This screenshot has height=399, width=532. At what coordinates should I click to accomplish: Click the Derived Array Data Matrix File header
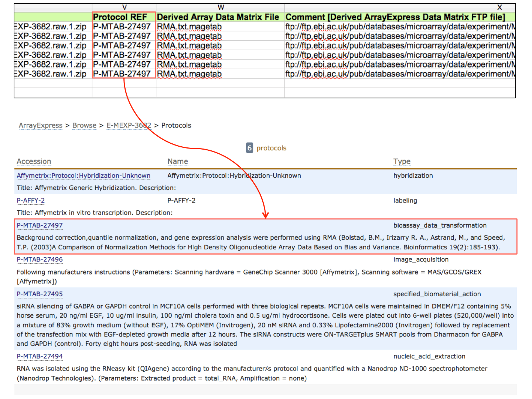(217, 17)
